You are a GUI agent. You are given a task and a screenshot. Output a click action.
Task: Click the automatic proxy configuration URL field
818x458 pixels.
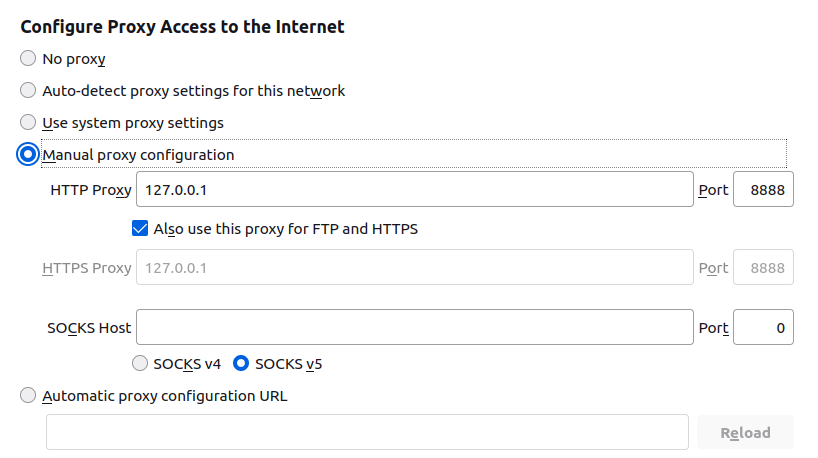coord(367,432)
